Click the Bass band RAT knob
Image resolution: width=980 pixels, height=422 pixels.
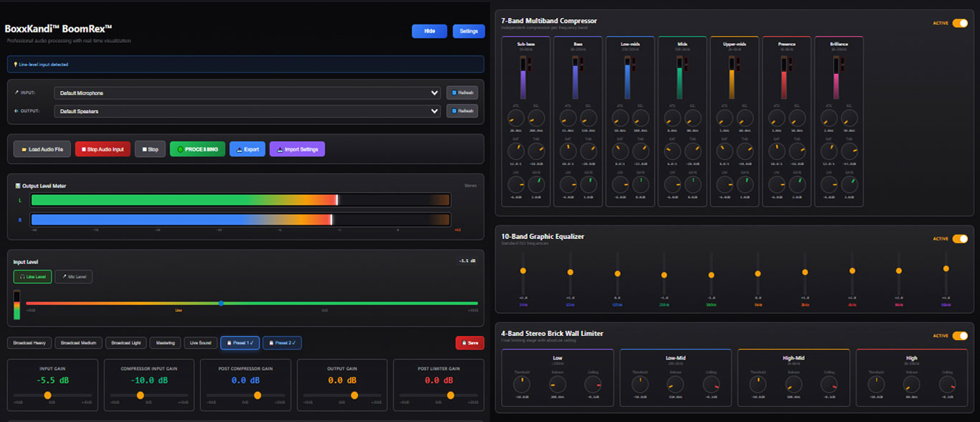pyautogui.click(x=568, y=151)
